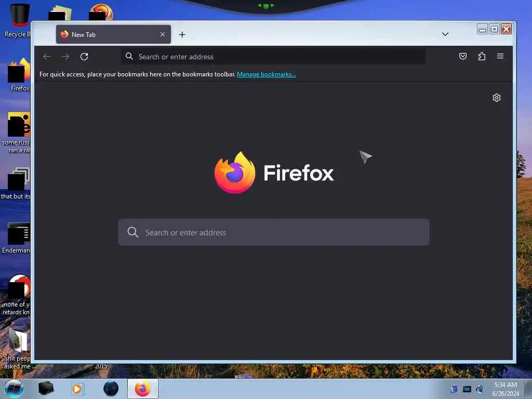Reload the current page
Screen dimensions: 532x399
[x=84, y=56]
